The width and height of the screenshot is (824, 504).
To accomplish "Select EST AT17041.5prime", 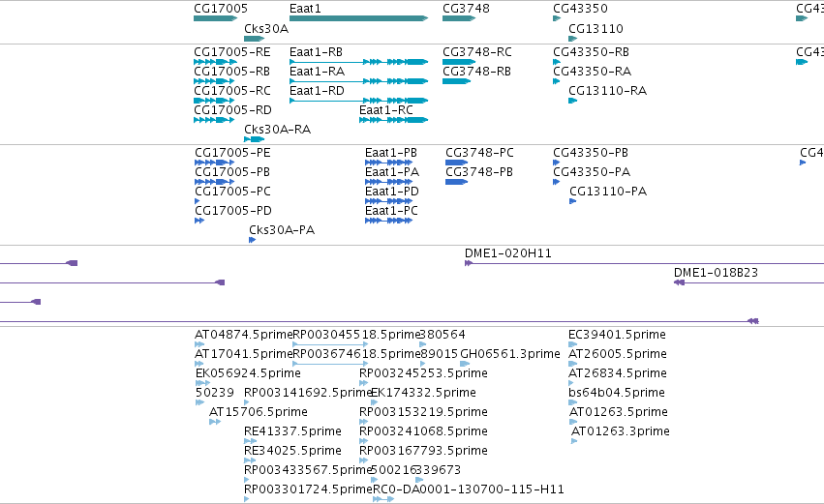I will tap(243, 354).
